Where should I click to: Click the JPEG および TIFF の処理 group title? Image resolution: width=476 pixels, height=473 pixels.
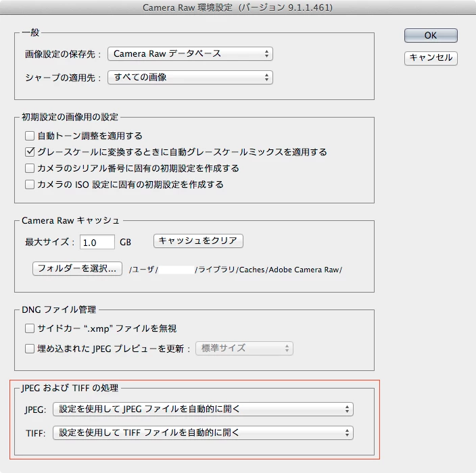70,388
